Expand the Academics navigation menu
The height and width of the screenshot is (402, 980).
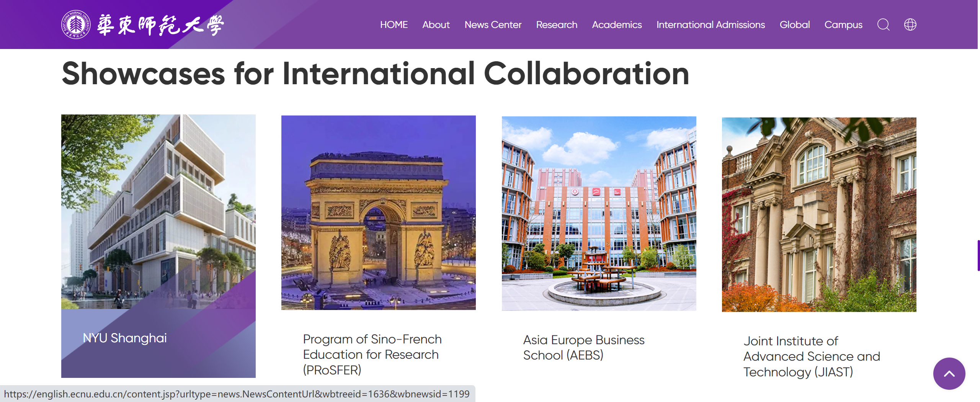click(x=617, y=25)
